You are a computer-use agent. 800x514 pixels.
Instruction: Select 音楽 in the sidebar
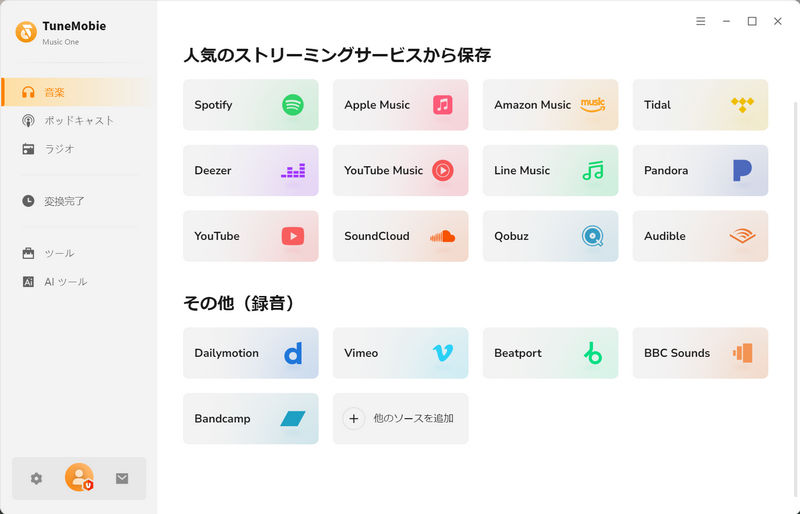click(78, 92)
